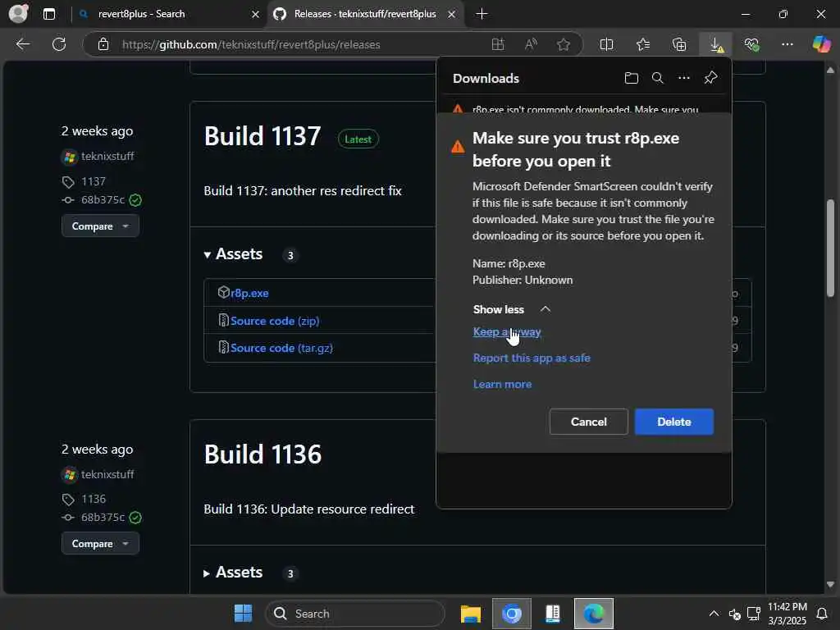Screen dimensions: 840x630
Task: Refresh the current page
Action: point(59,44)
